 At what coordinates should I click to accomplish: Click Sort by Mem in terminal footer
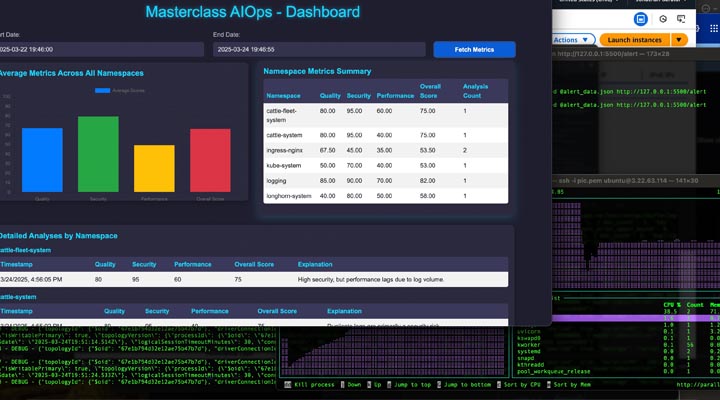pos(572,384)
